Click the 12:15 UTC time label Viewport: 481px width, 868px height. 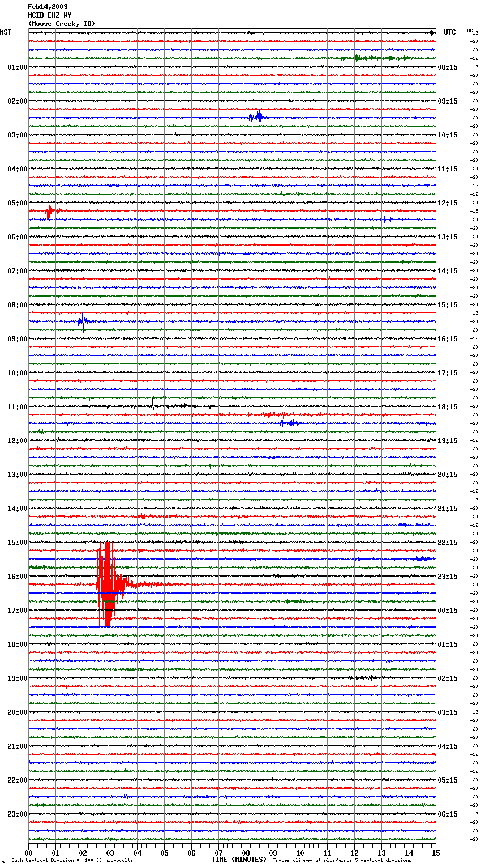(448, 203)
